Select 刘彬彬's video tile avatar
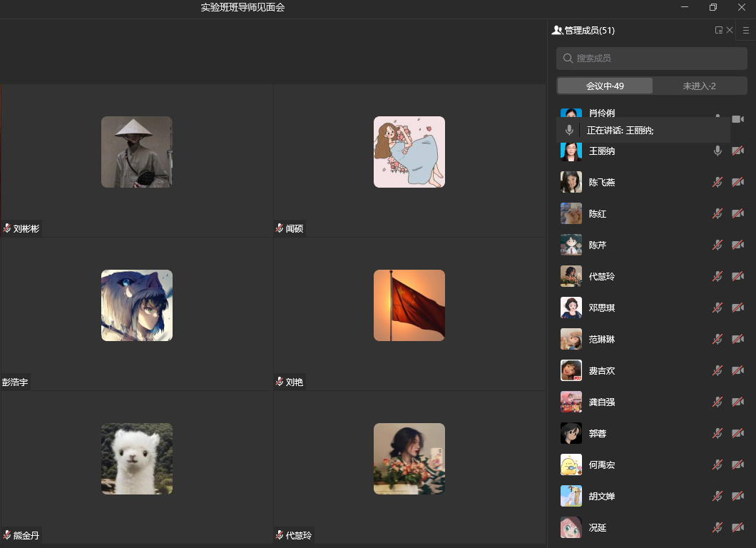Viewport: 756px width, 548px height. tap(136, 152)
